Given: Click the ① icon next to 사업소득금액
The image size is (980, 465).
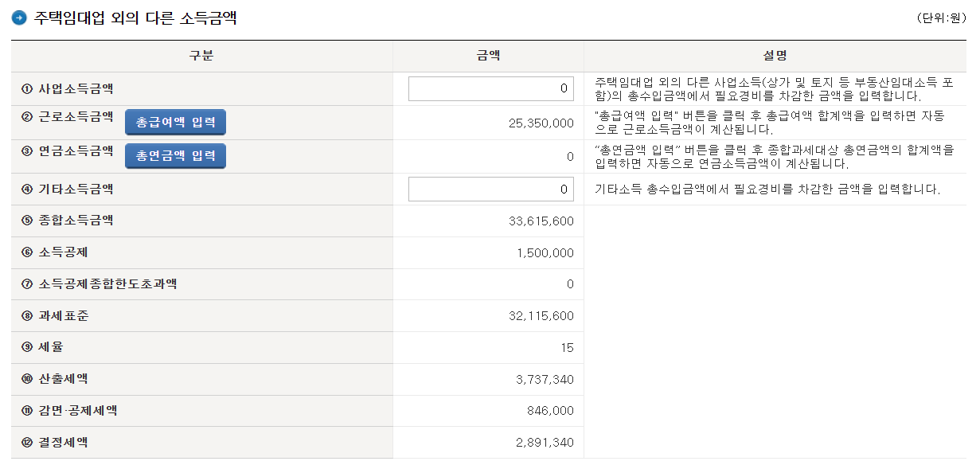Looking at the screenshot, I should click(x=25, y=88).
